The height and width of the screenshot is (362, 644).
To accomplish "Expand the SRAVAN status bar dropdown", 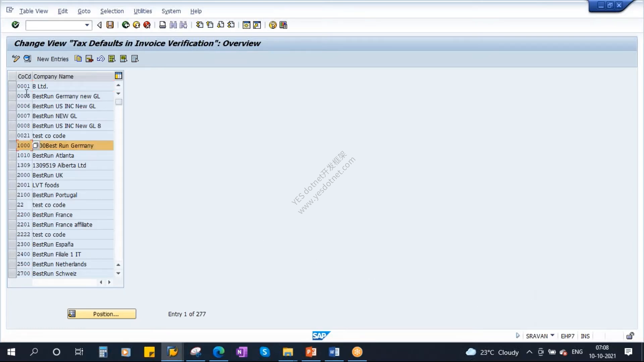I will coord(552,335).
